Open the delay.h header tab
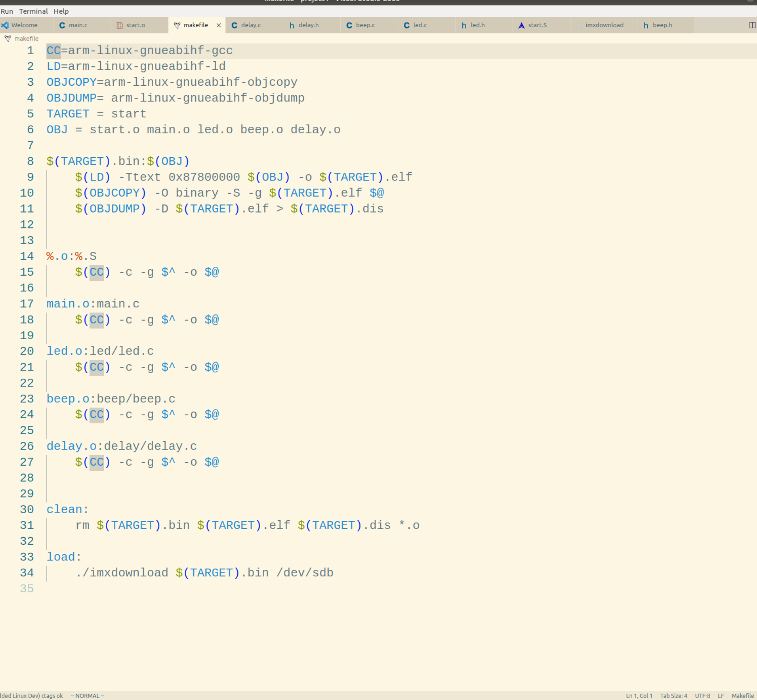This screenshot has width=757, height=700. click(308, 25)
